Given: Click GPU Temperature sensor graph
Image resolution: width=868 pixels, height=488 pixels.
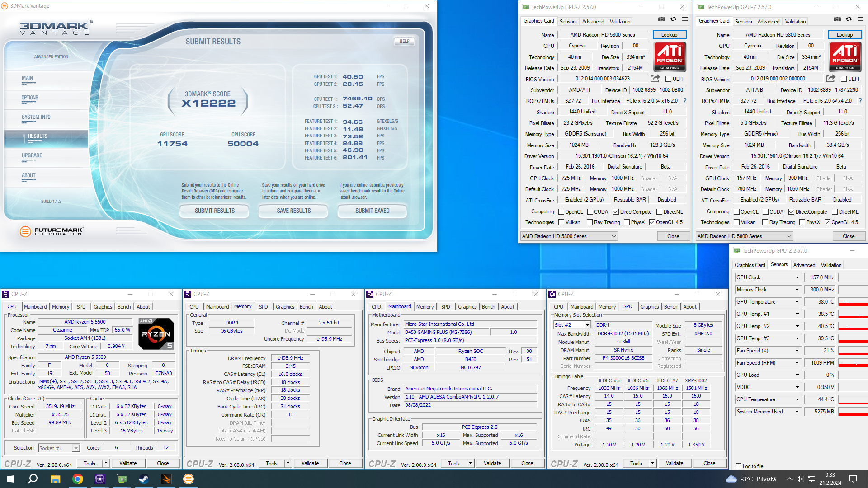Looking at the screenshot, I should (x=853, y=302).
